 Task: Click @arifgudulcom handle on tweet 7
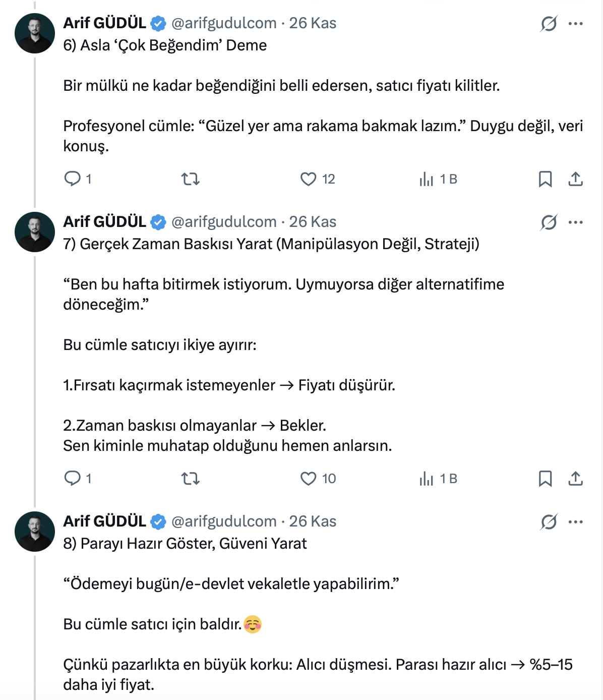pos(224,222)
